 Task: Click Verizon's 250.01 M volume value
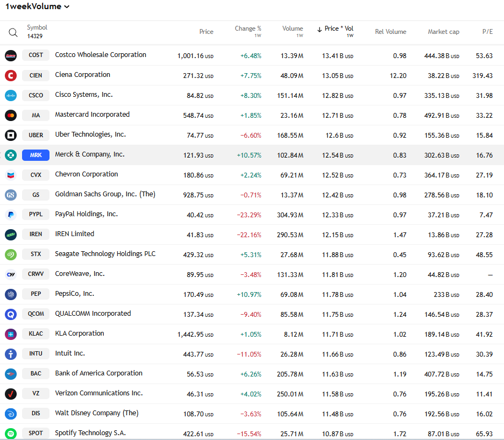(290, 394)
